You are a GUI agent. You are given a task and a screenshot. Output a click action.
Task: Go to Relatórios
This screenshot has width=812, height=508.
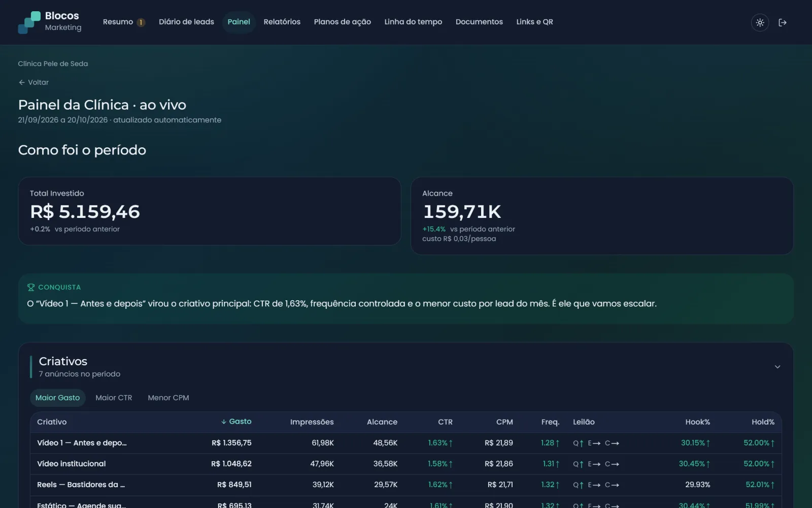click(282, 22)
